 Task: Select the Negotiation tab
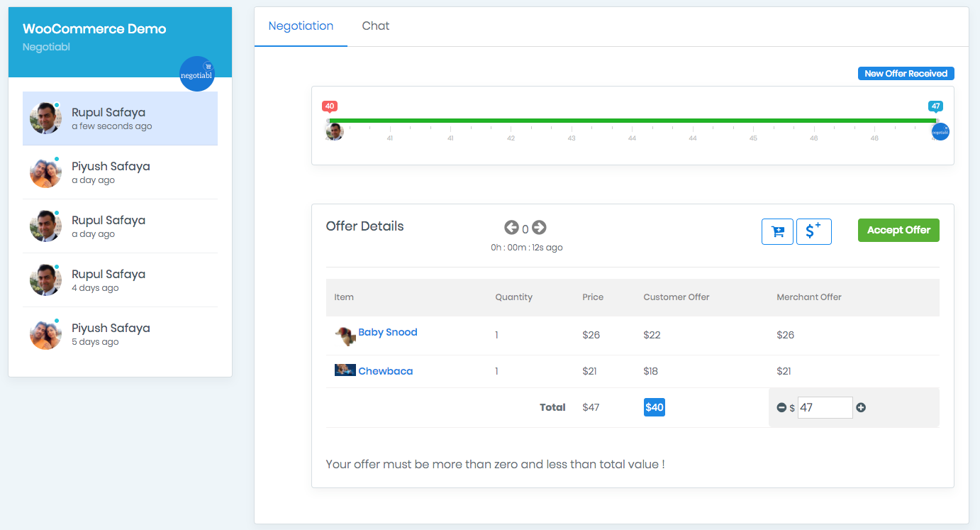(301, 26)
